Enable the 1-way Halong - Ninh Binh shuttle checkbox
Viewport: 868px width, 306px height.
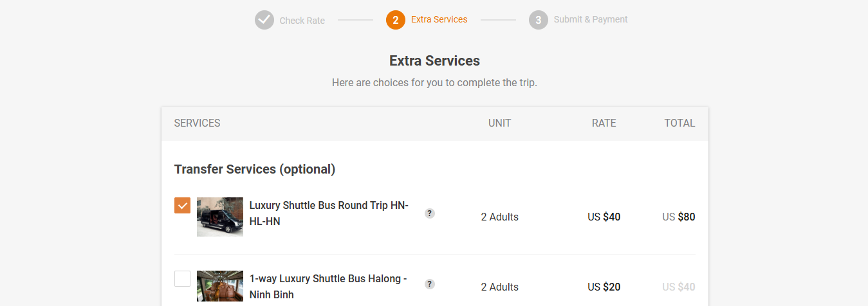point(183,278)
